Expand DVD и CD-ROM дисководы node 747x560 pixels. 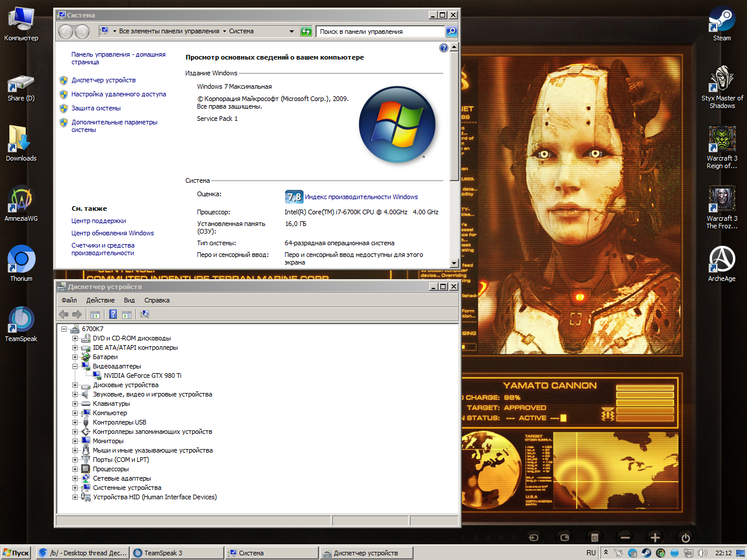click(x=75, y=338)
